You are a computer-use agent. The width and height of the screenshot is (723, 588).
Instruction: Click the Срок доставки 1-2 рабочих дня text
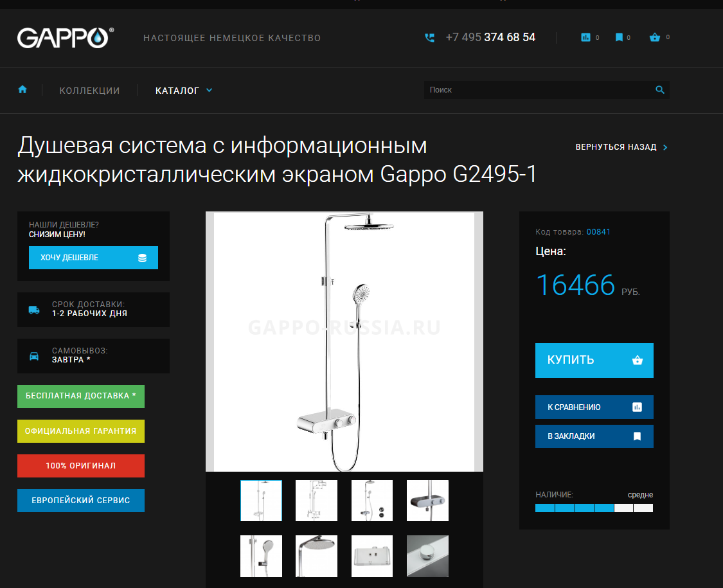(x=89, y=309)
